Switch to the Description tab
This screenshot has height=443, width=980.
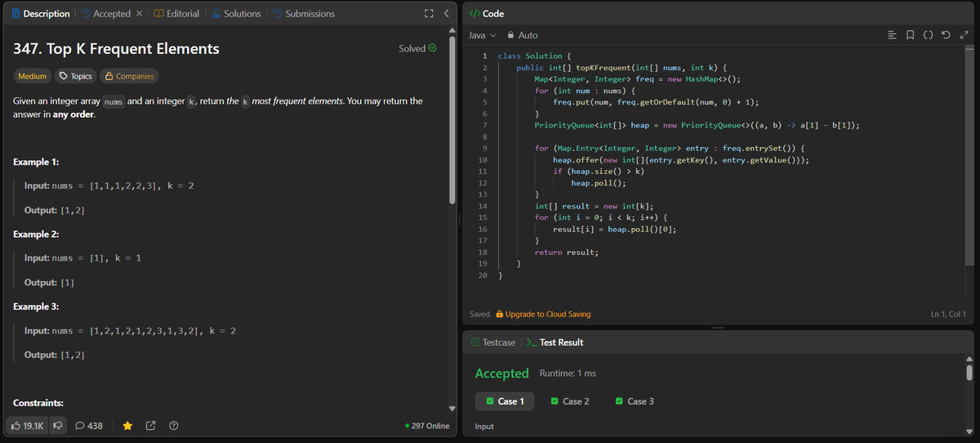click(41, 14)
